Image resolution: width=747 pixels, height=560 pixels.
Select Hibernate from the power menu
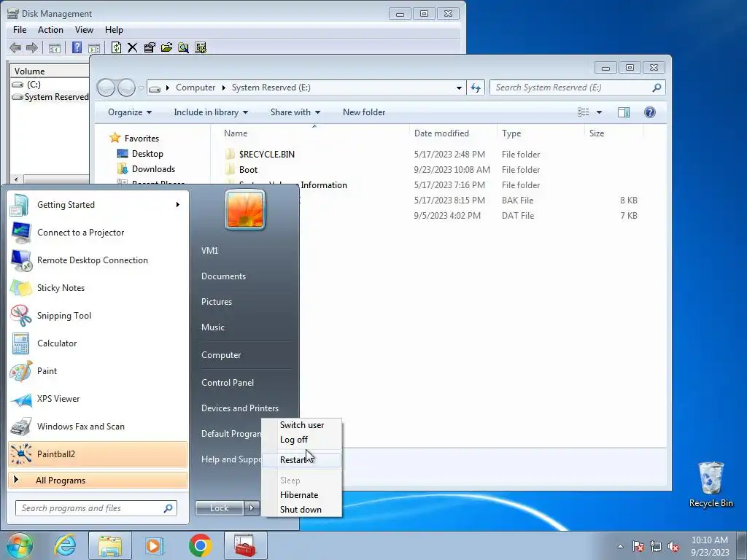click(301, 495)
